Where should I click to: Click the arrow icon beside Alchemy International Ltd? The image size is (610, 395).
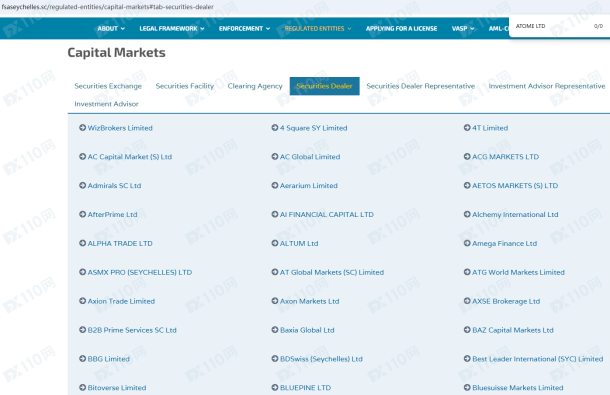coord(467,214)
